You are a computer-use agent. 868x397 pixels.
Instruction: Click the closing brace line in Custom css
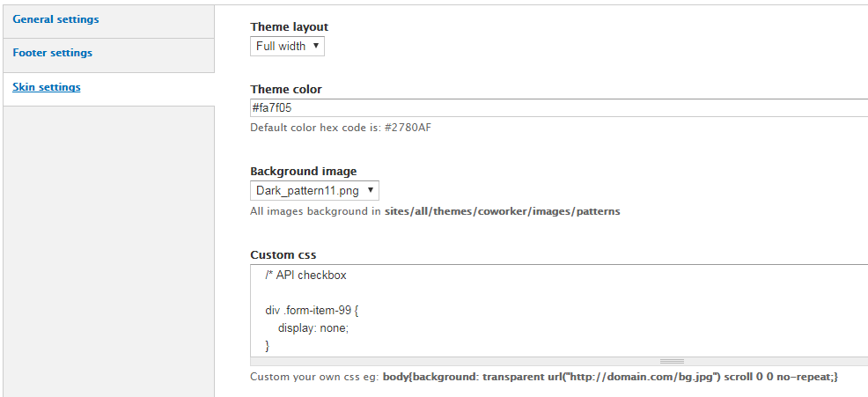tap(268, 345)
